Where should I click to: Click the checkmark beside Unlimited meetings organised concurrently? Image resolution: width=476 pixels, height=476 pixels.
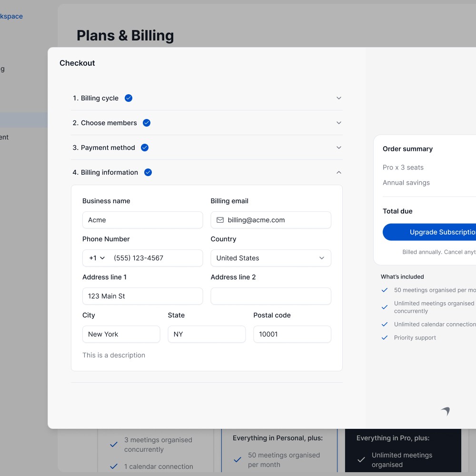click(x=385, y=307)
